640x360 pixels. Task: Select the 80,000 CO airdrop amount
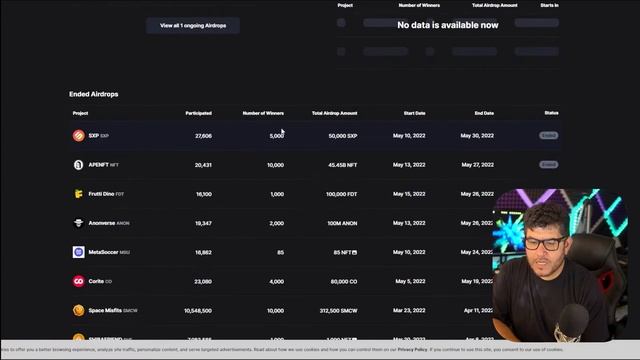344,282
